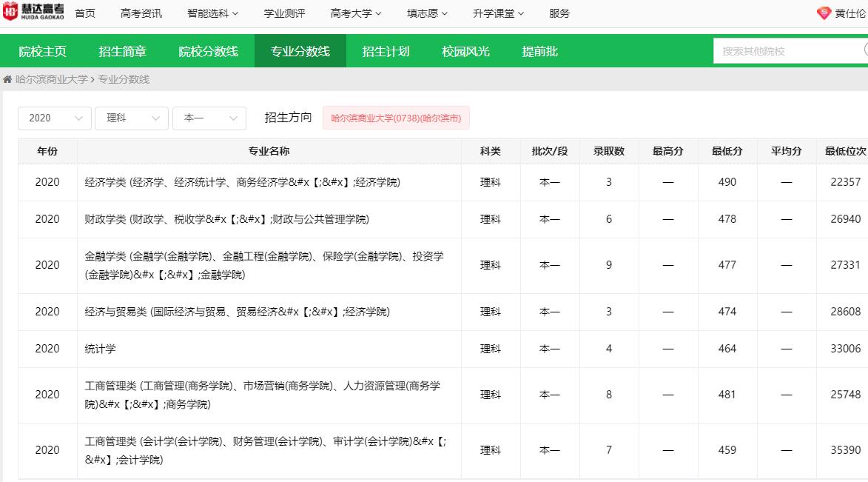Expand the 智能选科 menu
868x482 pixels.
212,13
